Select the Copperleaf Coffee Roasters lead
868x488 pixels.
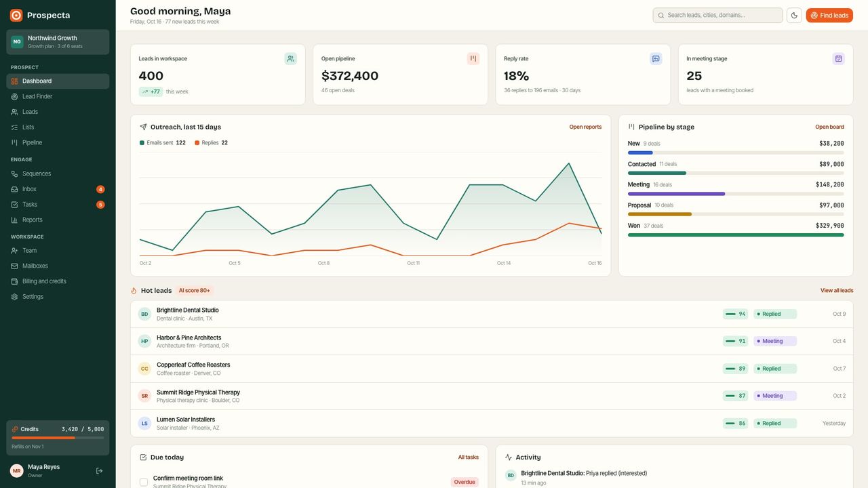[x=492, y=369]
